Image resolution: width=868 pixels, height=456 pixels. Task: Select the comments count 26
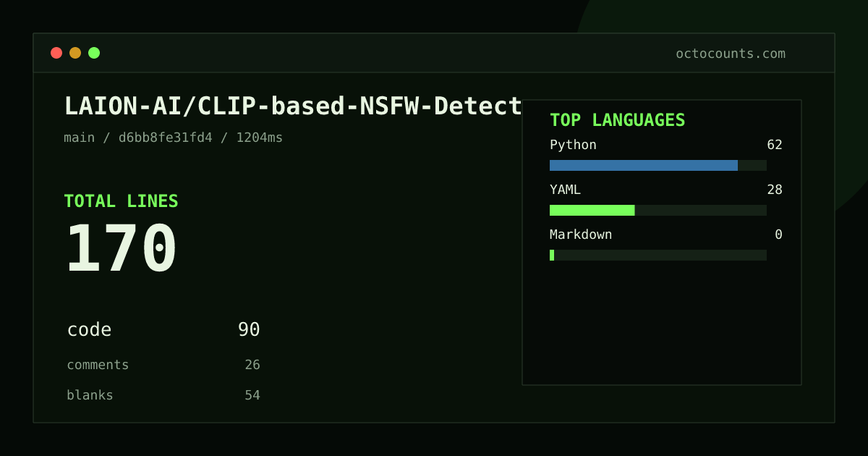[252, 365]
